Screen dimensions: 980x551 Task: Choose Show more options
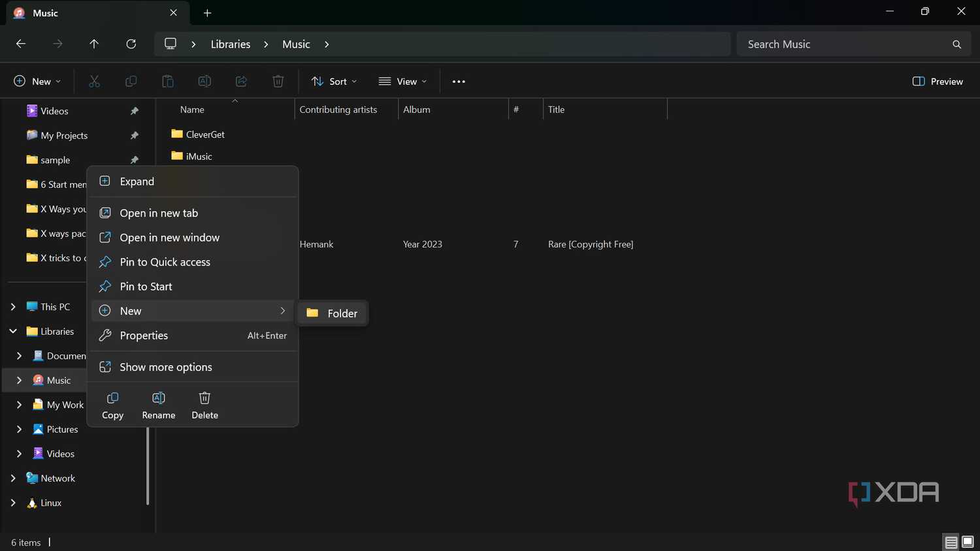point(194,367)
